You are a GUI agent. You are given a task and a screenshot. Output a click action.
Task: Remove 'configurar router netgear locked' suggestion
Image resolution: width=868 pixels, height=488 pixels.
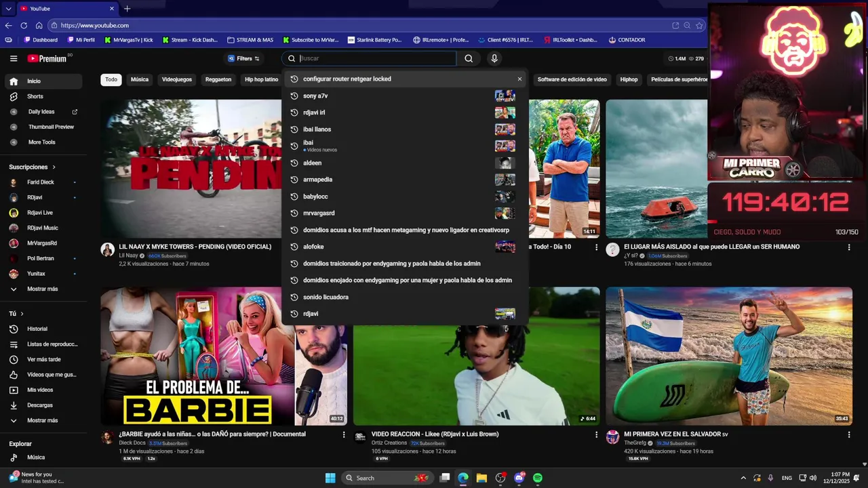pyautogui.click(x=520, y=79)
